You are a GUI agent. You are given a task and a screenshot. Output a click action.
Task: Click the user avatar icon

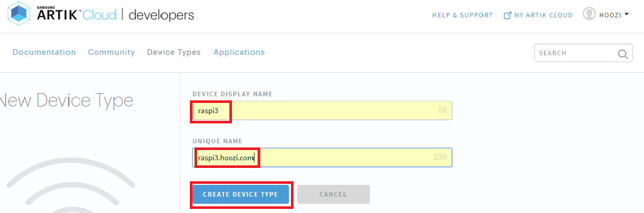[589, 14]
